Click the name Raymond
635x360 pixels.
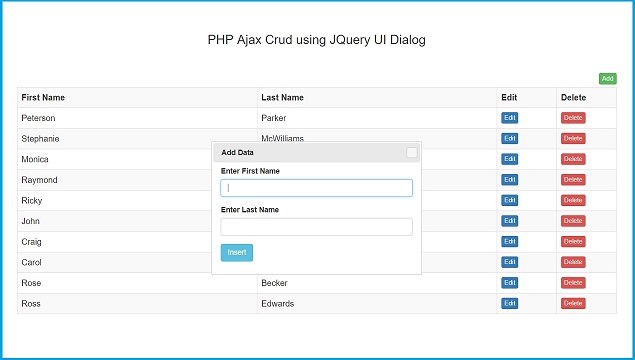[x=39, y=180]
